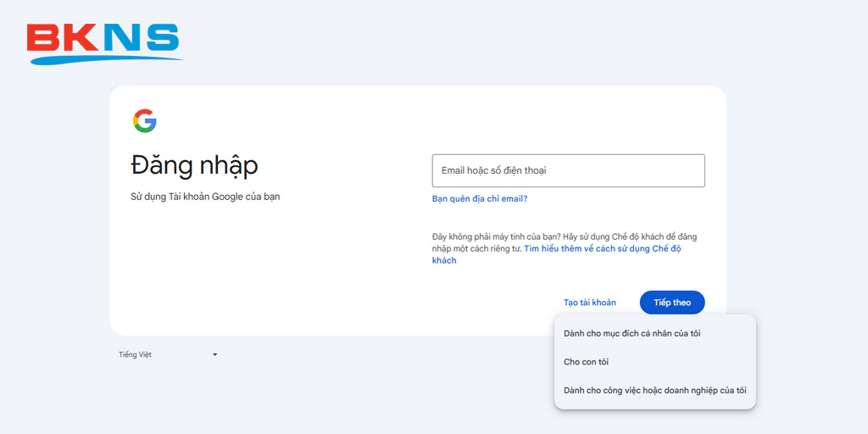Focus the "Email hoặc số điện thoại" field
Screen dimensions: 868x434
568,170
